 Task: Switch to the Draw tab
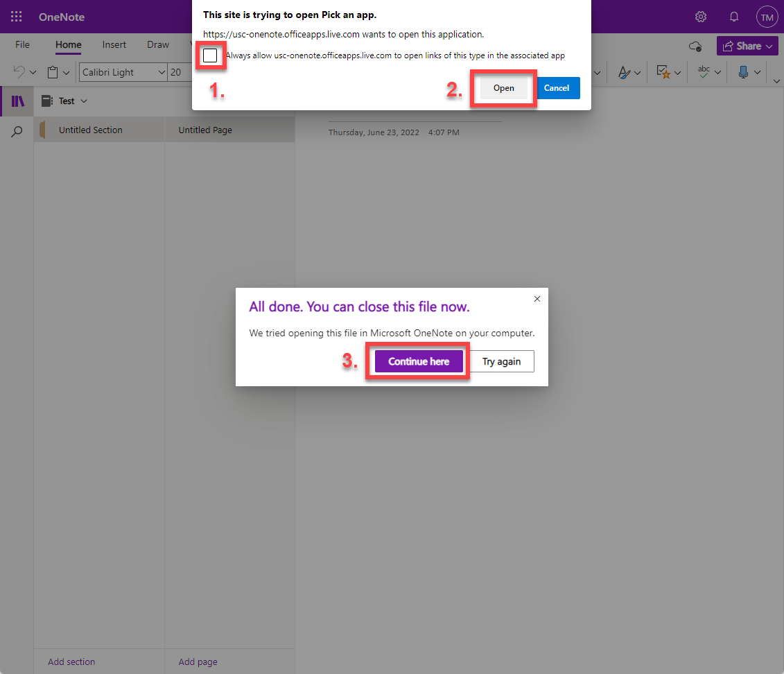(158, 44)
